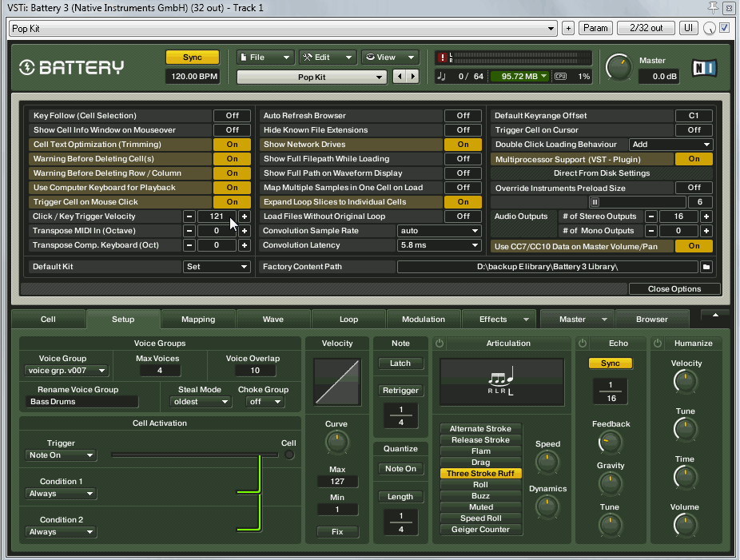
Task: Toggle Key Follow (Cell Selection) Off
Action: (x=233, y=116)
